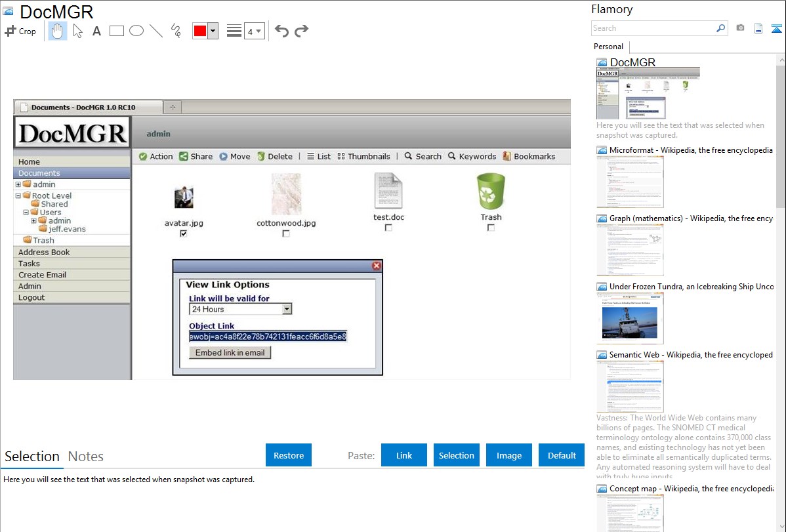This screenshot has height=532, width=786.
Task: Click the Paste Image button
Action: coord(508,455)
